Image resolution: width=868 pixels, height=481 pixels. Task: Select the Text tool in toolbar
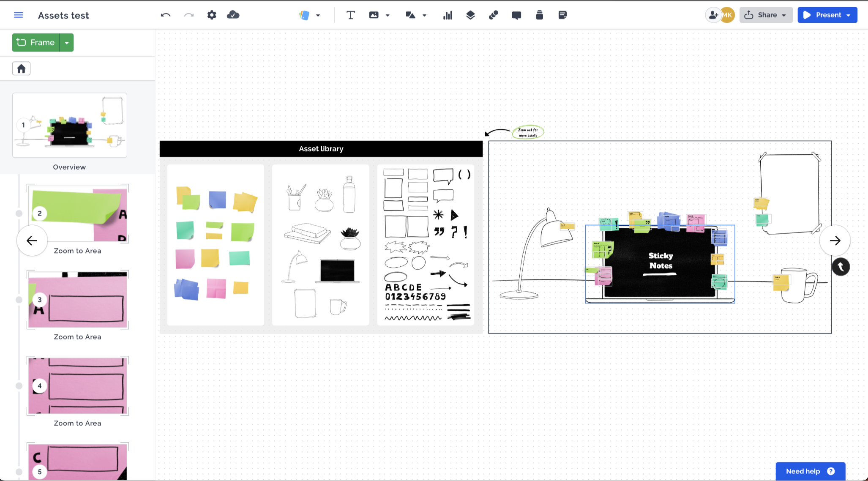349,15
